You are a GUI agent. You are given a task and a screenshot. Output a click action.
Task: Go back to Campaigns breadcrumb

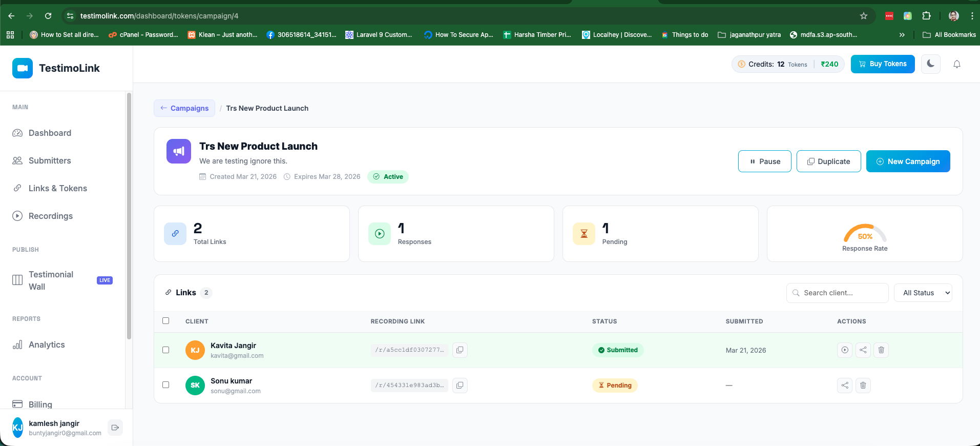click(184, 108)
